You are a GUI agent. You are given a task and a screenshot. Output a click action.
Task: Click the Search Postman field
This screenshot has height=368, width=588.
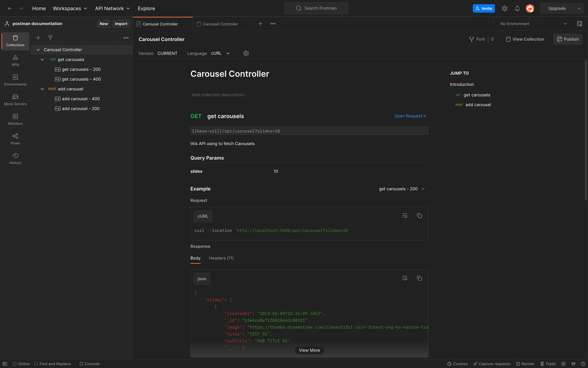[x=316, y=8]
